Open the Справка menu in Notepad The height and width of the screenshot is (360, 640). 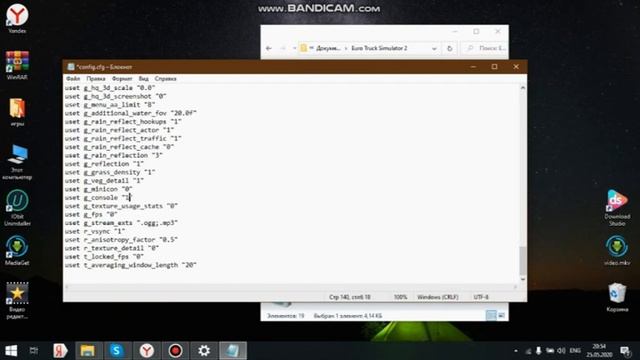pyautogui.click(x=165, y=78)
